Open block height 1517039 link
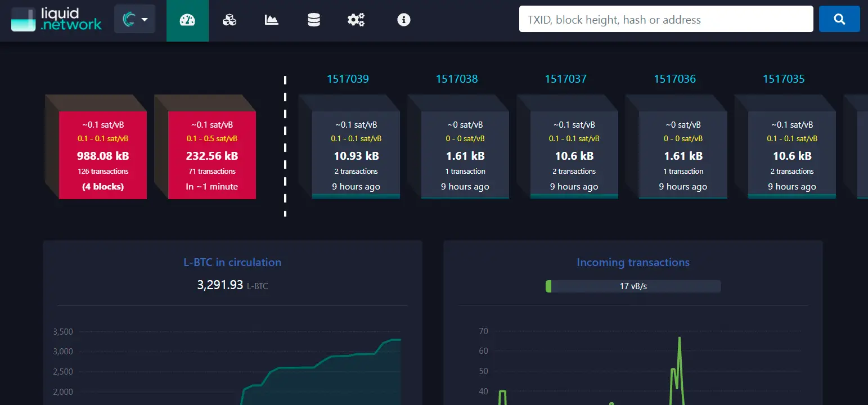Viewport: 868px width, 405px height. (348, 79)
